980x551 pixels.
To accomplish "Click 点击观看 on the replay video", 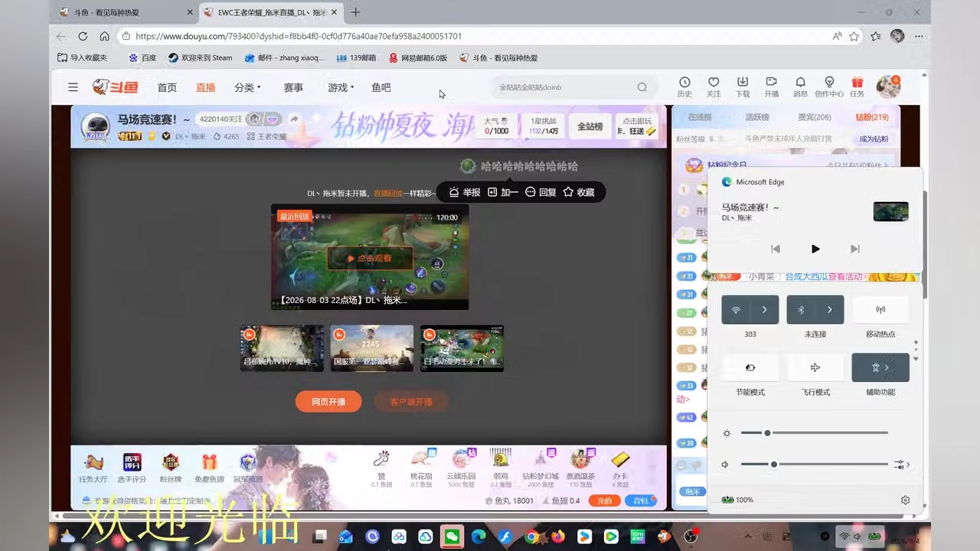I will tap(370, 259).
